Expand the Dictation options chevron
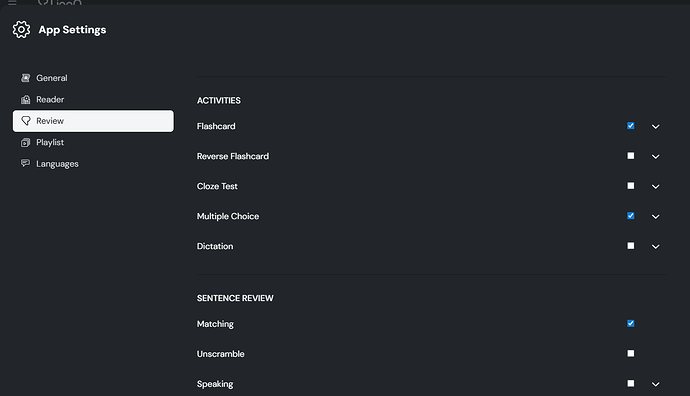 point(655,247)
